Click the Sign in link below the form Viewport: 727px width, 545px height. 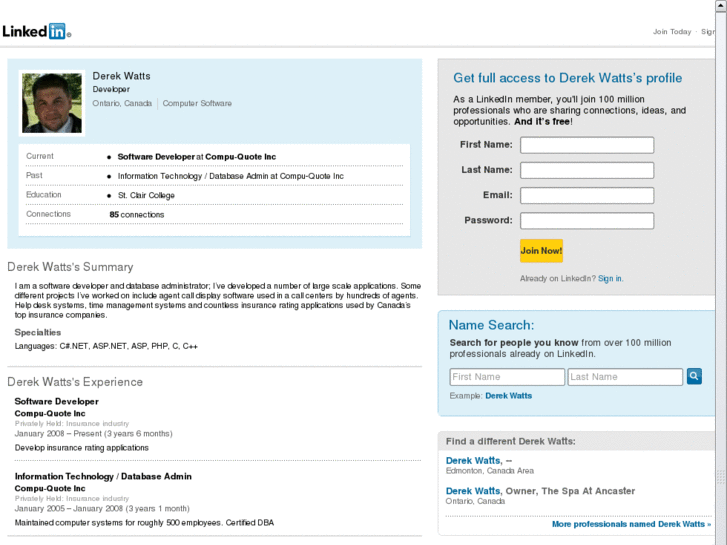(610, 278)
